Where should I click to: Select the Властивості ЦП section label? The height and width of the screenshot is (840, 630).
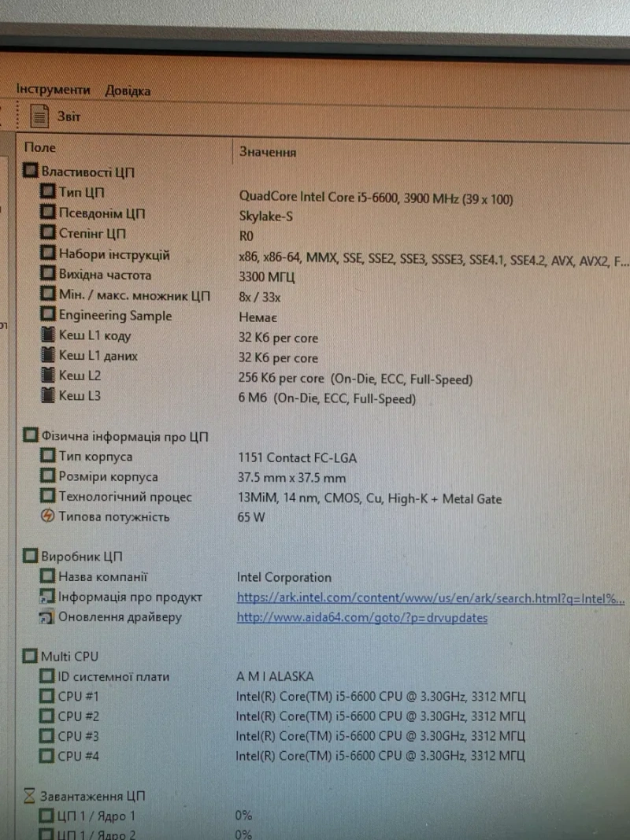(88, 172)
